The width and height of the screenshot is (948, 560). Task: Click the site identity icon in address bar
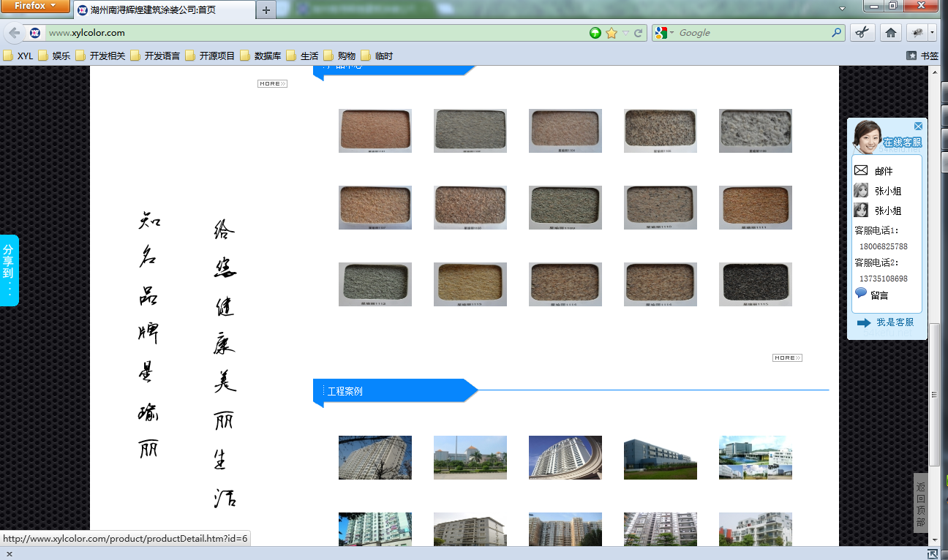35,33
